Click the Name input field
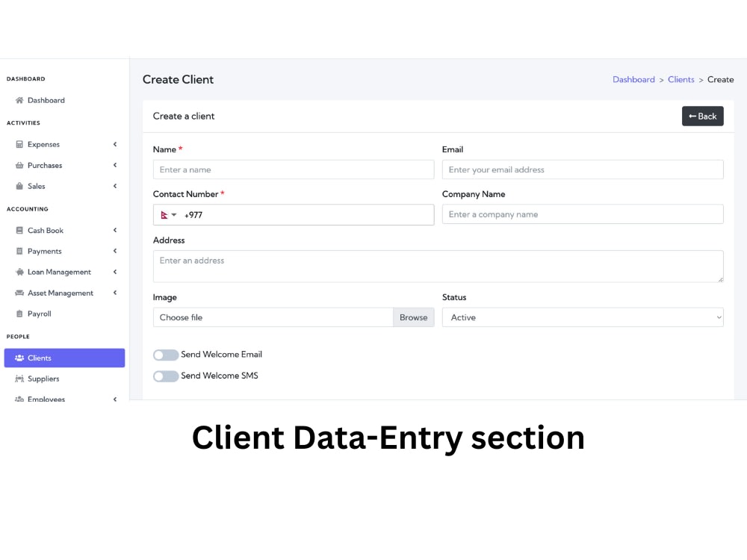The image size is (747, 560). coord(294,169)
